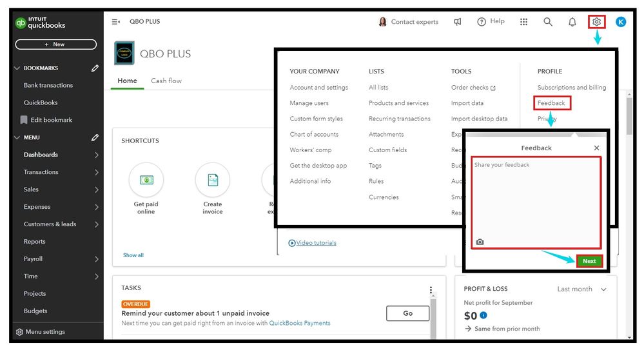
Task: Close the Feedback dialog
Action: pyautogui.click(x=596, y=148)
